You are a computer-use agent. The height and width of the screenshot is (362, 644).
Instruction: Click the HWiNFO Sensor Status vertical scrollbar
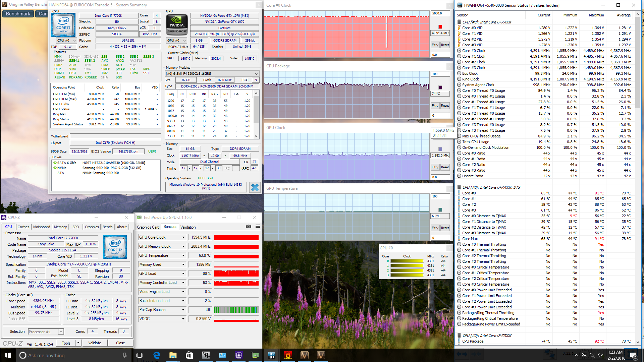pyautogui.click(x=638, y=178)
